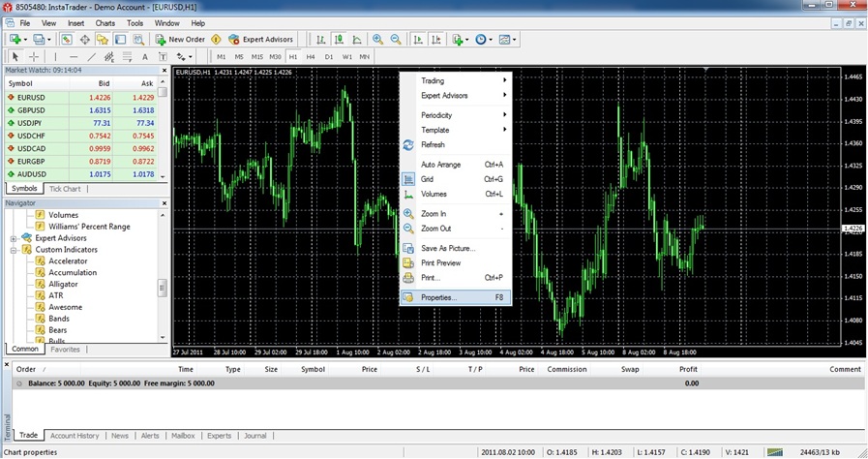Image resolution: width=868 pixels, height=459 pixels.
Task: Switch to the Account History tab
Action: point(75,436)
